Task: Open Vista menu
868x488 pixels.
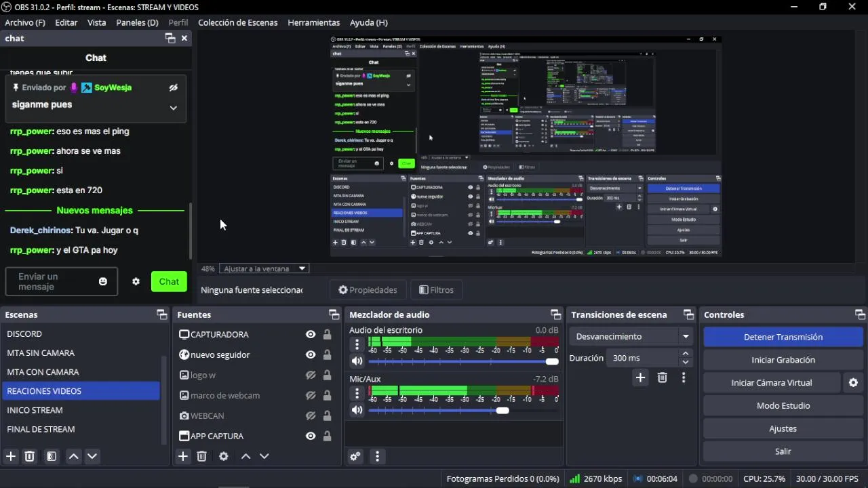Action: 97,22
